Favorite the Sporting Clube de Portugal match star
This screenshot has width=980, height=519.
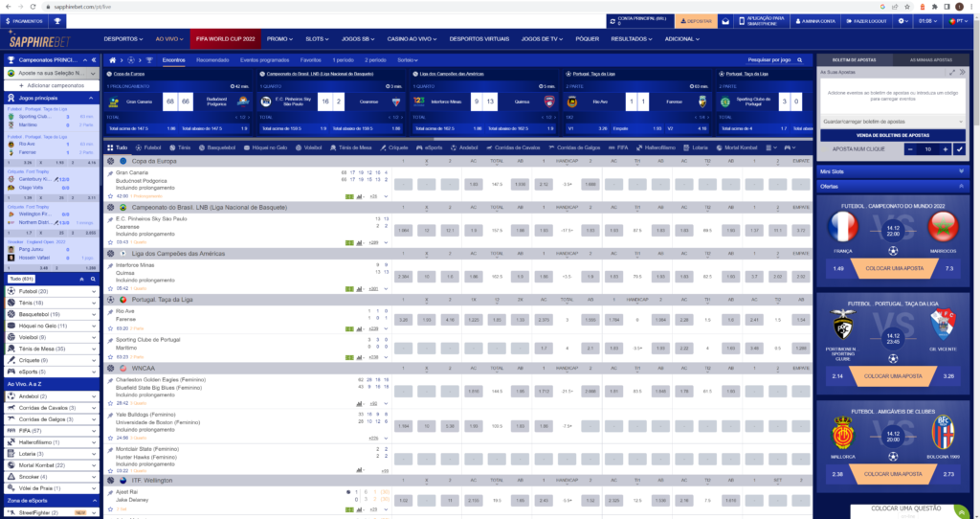coord(111,357)
